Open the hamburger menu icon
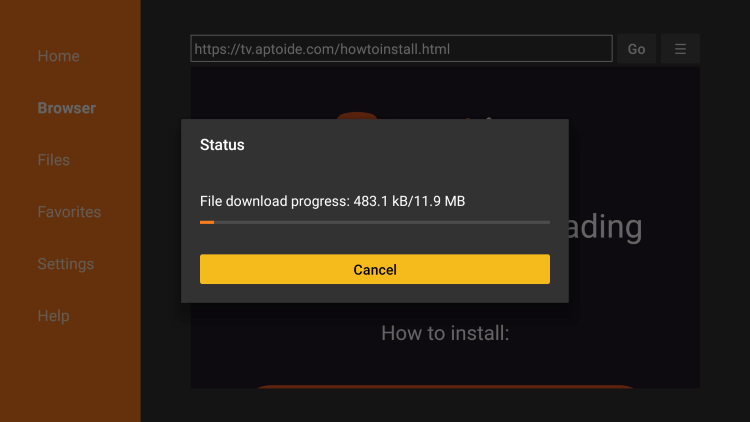The width and height of the screenshot is (750, 422). [680, 49]
